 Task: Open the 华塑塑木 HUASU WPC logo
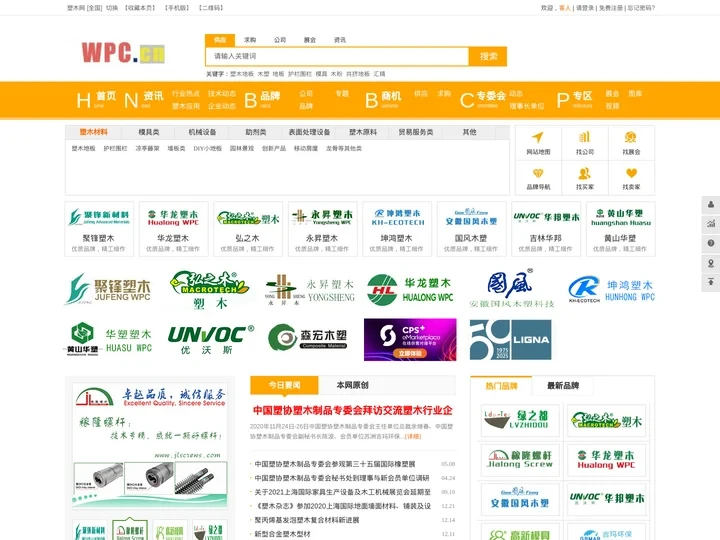click(x=108, y=339)
